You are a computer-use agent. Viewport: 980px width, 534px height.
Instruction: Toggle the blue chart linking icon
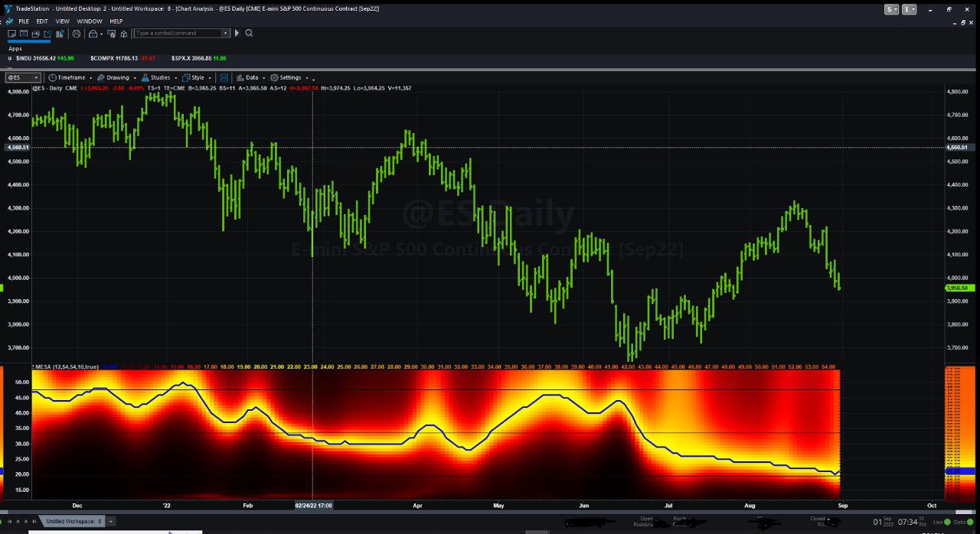click(x=224, y=77)
